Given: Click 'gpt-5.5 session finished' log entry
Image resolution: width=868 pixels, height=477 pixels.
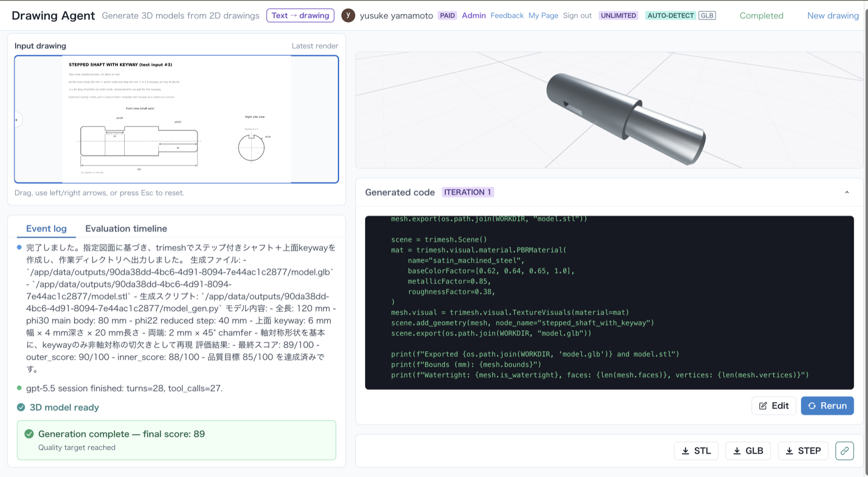Looking at the screenshot, I should [x=124, y=388].
